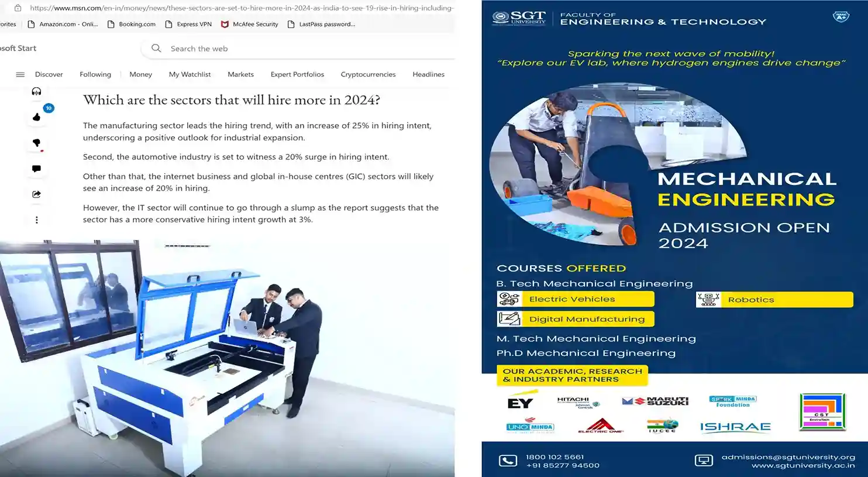Open the Following tab
Image resolution: width=868 pixels, height=477 pixels.
click(95, 74)
